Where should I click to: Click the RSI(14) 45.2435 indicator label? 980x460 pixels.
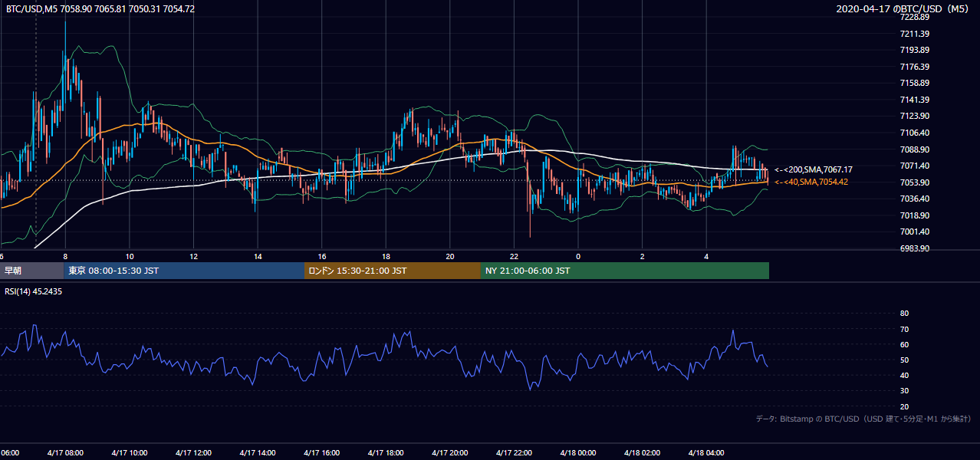(34, 291)
